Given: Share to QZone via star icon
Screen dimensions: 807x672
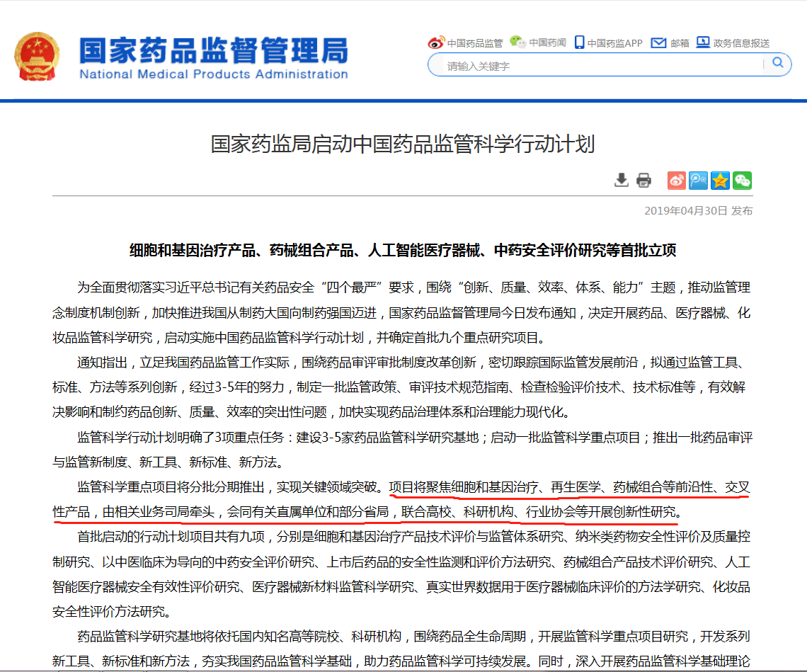Looking at the screenshot, I should pos(720,181).
